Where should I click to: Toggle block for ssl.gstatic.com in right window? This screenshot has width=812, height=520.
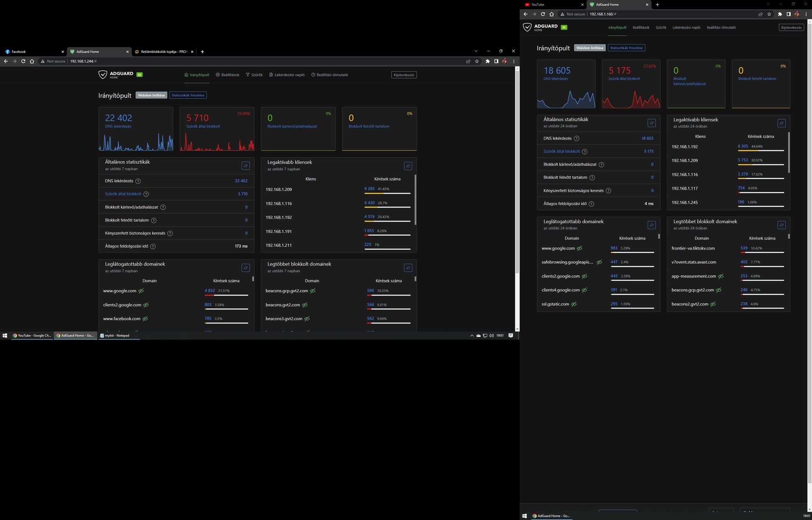coord(574,304)
